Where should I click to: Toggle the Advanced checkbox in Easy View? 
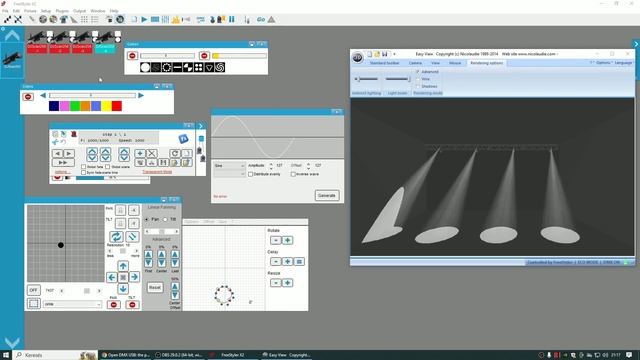point(418,71)
